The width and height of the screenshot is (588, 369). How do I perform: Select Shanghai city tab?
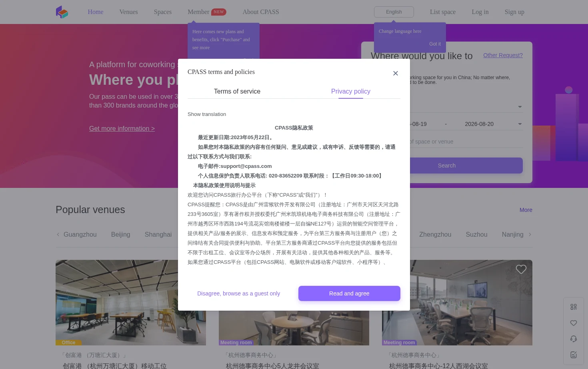coord(158,235)
